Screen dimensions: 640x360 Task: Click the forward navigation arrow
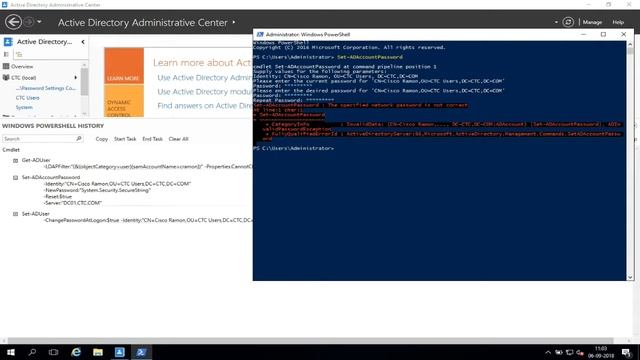pyautogui.click(x=29, y=22)
